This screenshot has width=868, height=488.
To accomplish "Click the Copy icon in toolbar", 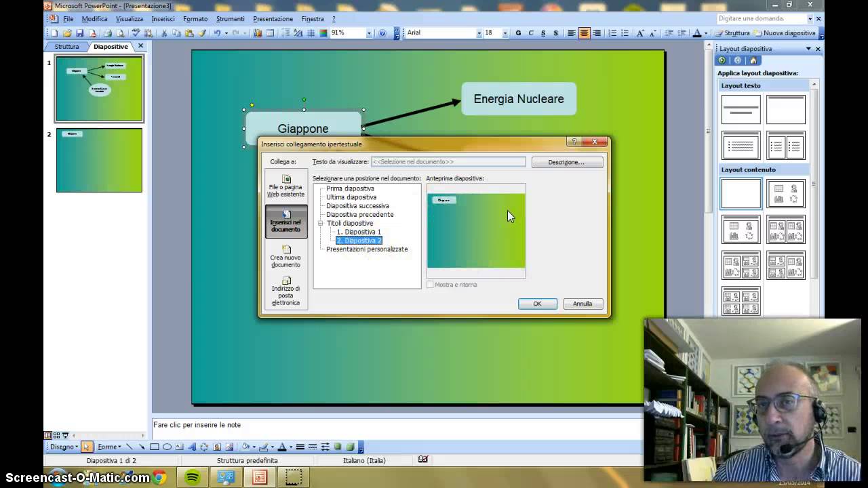I will point(176,33).
